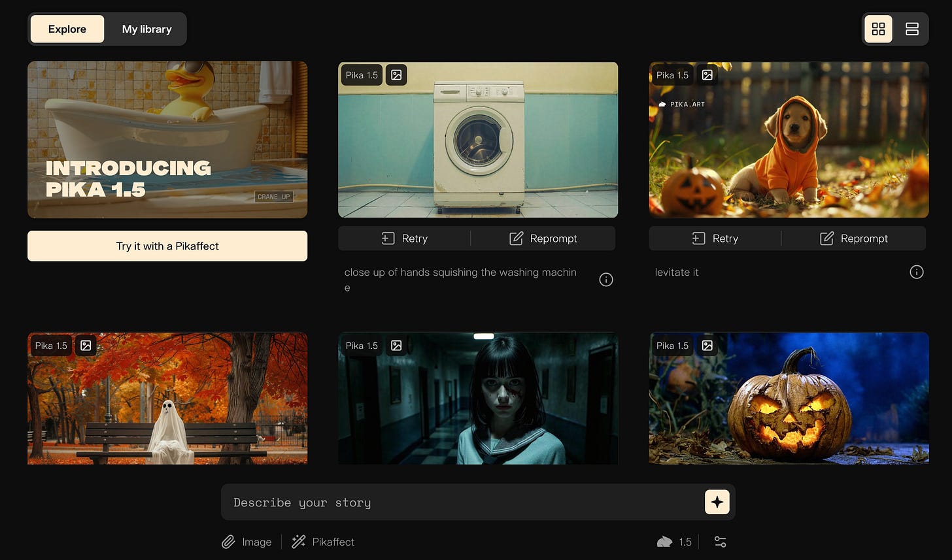The image size is (952, 560).
Task: Open the Pikaffect magic wand option
Action: pyautogui.click(x=323, y=542)
